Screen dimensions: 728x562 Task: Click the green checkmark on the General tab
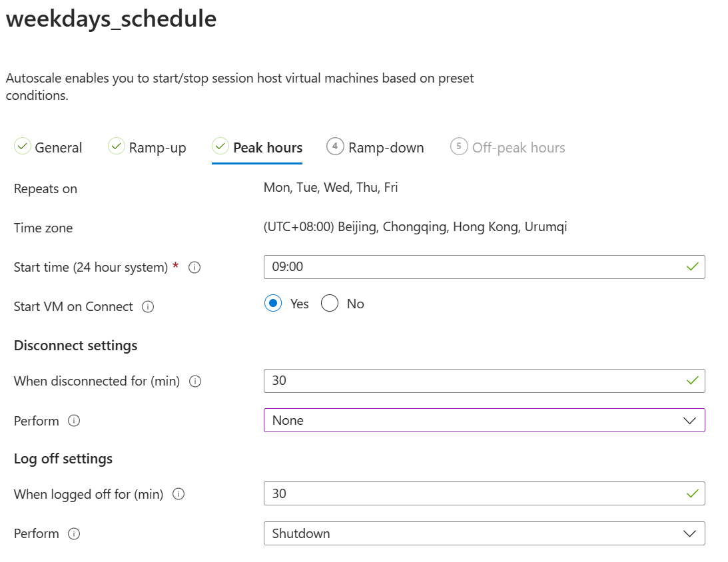pyautogui.click(x=22, y=146)
